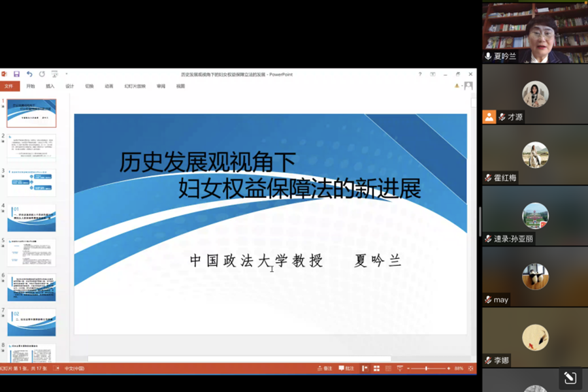Click the spell check icon in status bar
Viewport: 588px width, 392px height.
[56, 368]
